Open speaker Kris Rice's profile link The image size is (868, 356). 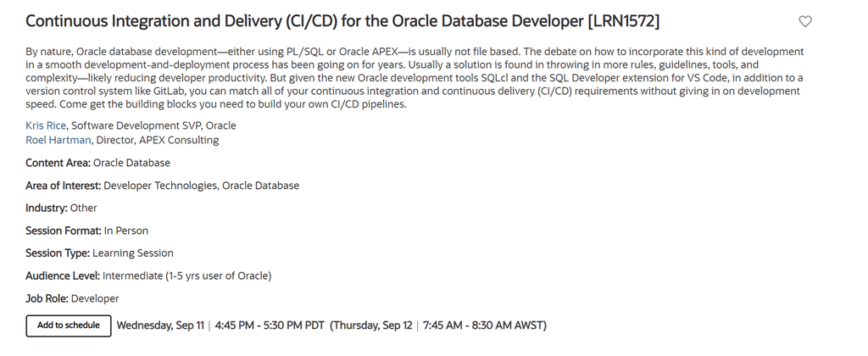pyautogui.click(x=46, y=125)
